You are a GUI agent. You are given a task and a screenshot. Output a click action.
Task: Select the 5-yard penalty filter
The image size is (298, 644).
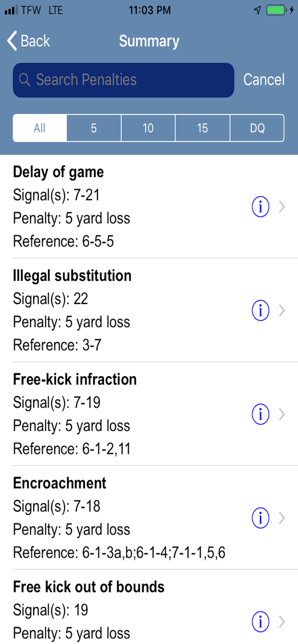(94, 128)
